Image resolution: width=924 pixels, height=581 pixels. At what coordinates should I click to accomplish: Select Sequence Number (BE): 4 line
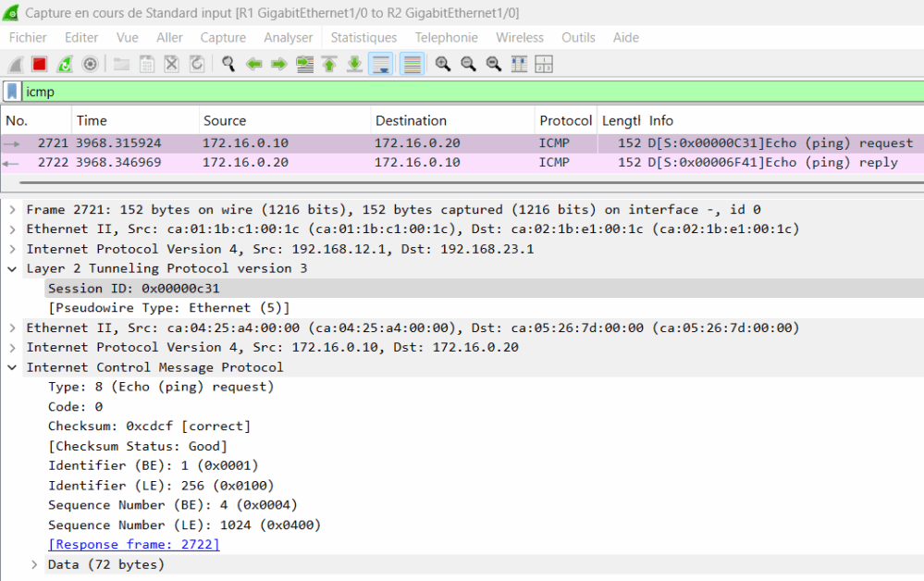[x=173, y=505]
